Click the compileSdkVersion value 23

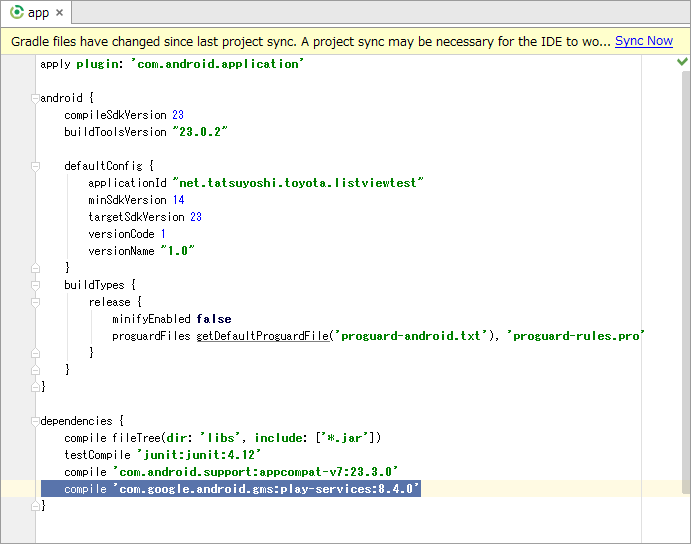pyautogui.click(x=178, y=115)
